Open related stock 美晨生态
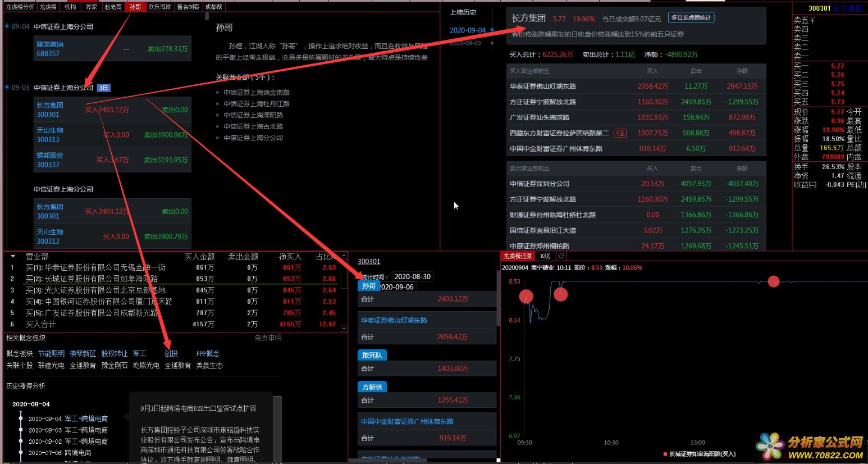 209,365
